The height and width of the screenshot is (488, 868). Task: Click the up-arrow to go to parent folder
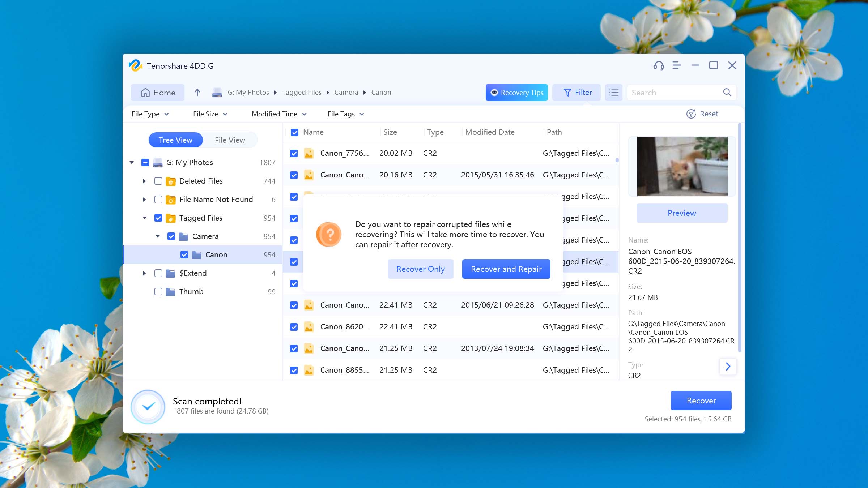coord(197,93)
